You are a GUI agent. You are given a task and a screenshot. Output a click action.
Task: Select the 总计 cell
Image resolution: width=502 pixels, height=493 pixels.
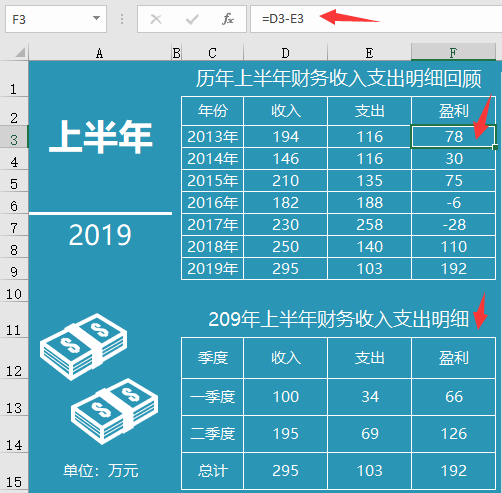213,471
